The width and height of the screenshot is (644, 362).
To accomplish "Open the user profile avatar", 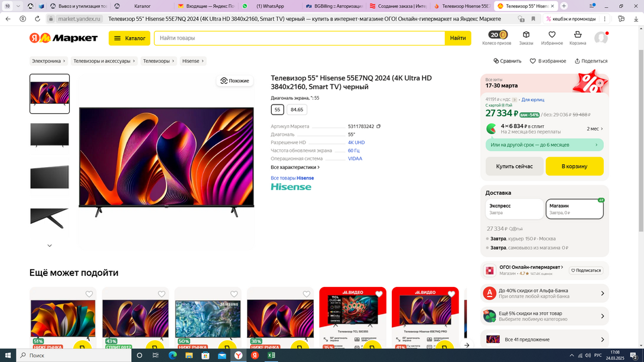I will (x=601, y=38).
